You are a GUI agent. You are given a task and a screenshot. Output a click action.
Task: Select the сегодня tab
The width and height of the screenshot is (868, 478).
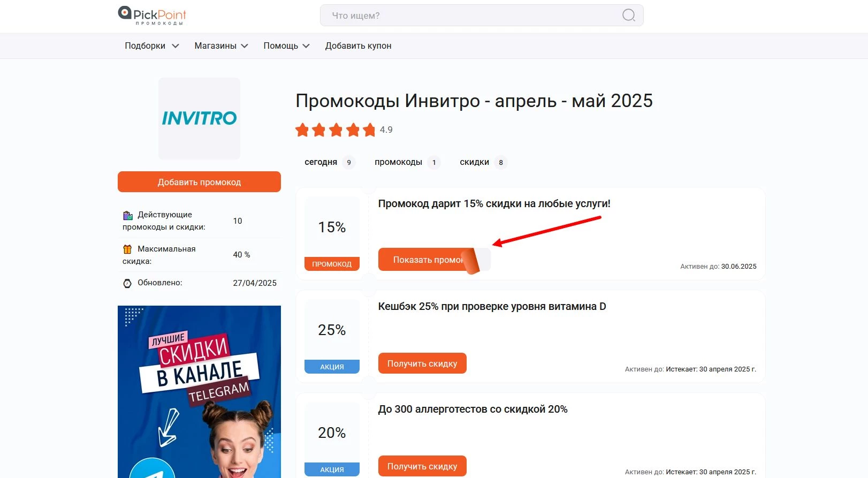(329, 162)
